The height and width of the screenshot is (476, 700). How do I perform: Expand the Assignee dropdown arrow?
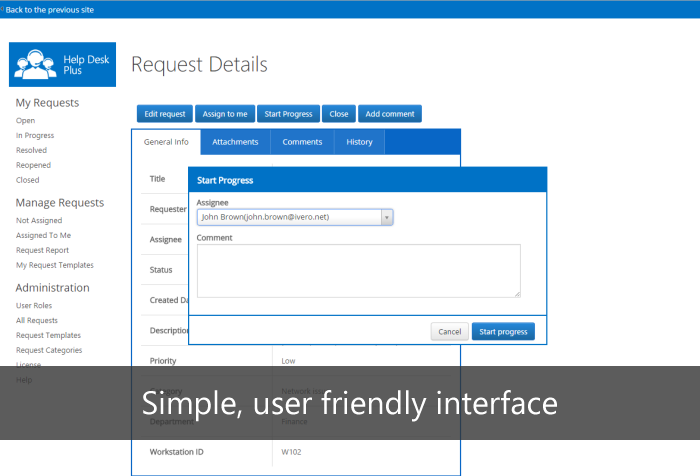387,217
